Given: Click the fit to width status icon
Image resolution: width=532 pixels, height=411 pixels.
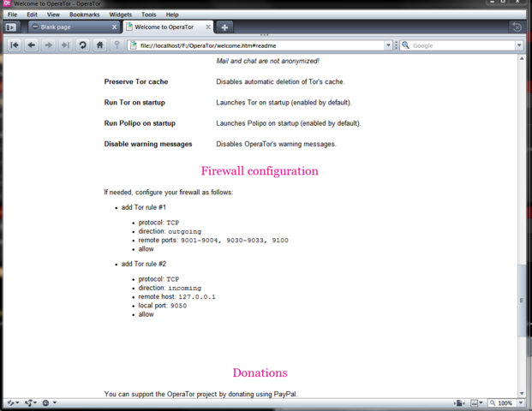Looking at the screenshot, I should pyautogui.click(x=459, y=402).
